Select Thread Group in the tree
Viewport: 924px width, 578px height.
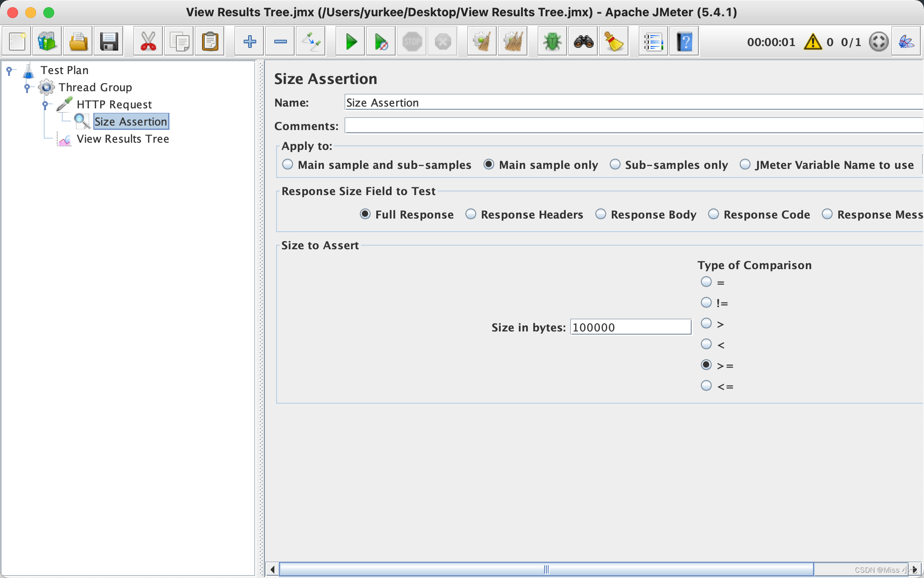coord(95,88)
